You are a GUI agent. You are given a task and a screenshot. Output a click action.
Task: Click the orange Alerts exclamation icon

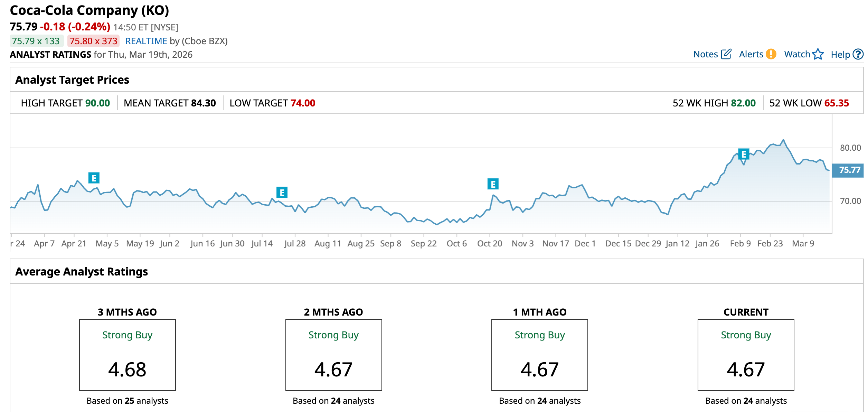[771, 54]
